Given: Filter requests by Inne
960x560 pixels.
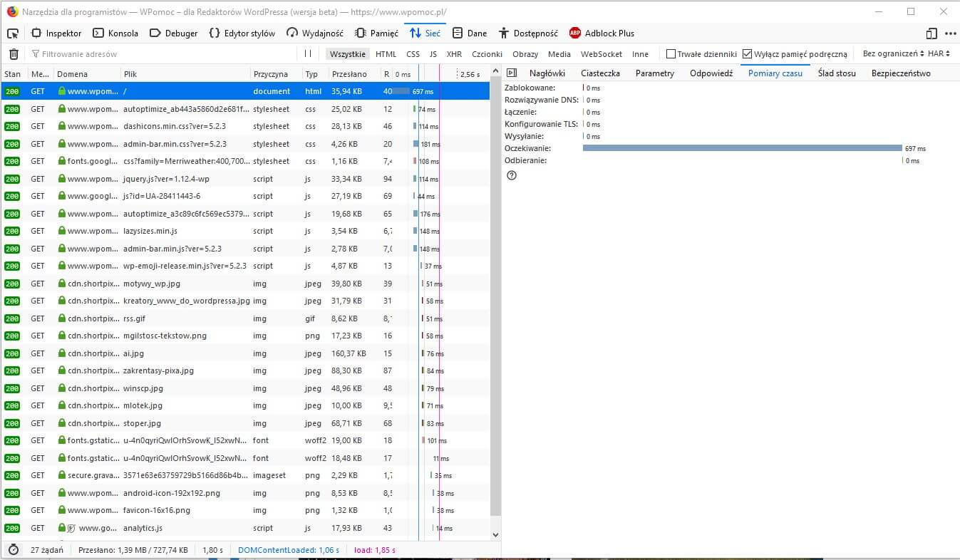Looking at the screenshot, I should coord(640,54).
